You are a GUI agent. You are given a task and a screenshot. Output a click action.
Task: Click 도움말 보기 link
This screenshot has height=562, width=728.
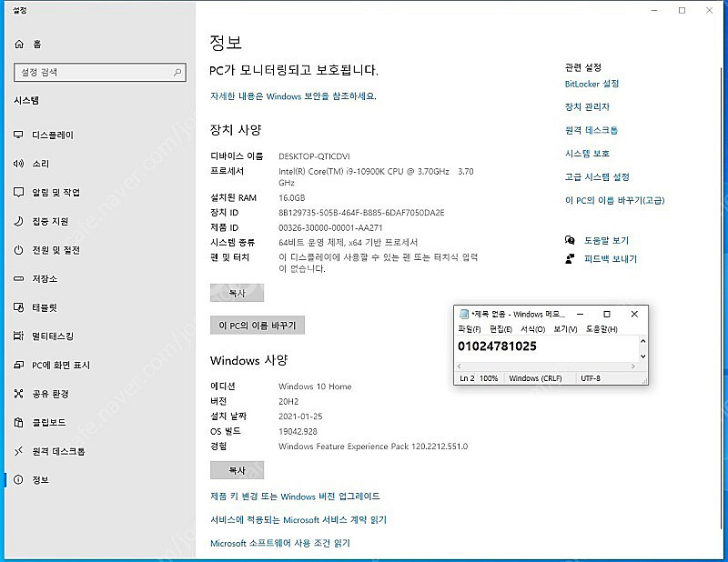point(606,240)
